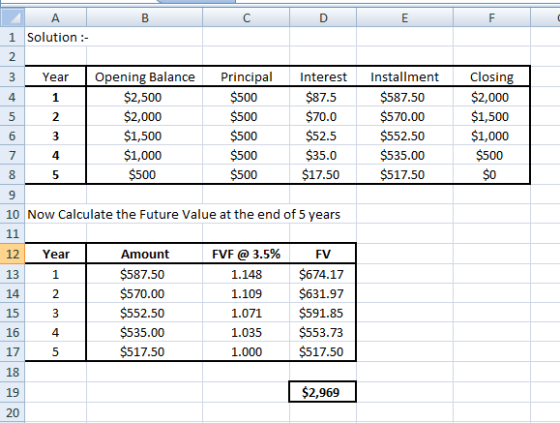Select the $591.85 future value cell
Viewport: 560px width, 423px height.
(323, 313)
